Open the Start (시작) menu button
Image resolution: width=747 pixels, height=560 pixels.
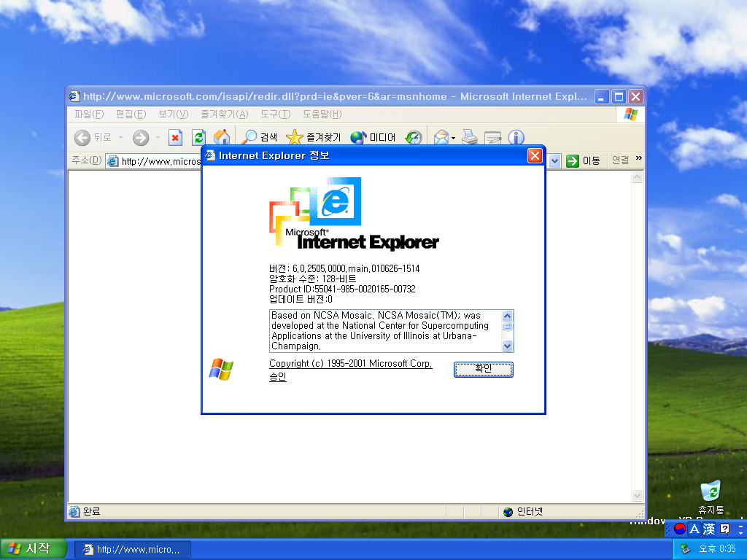click(32, 549)
